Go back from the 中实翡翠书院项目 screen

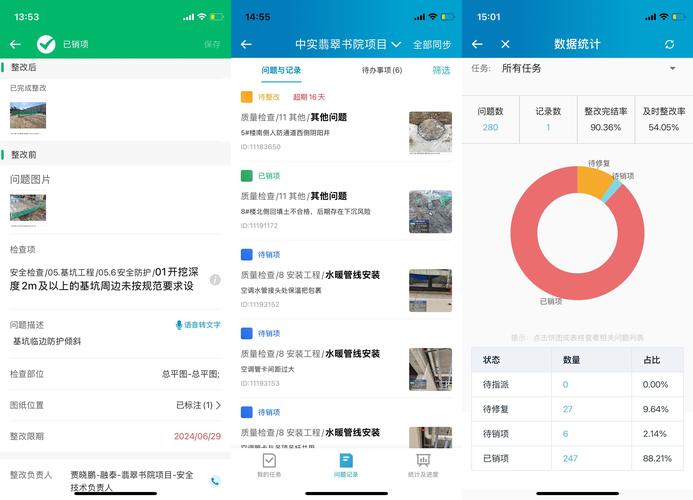coord(247,44)
